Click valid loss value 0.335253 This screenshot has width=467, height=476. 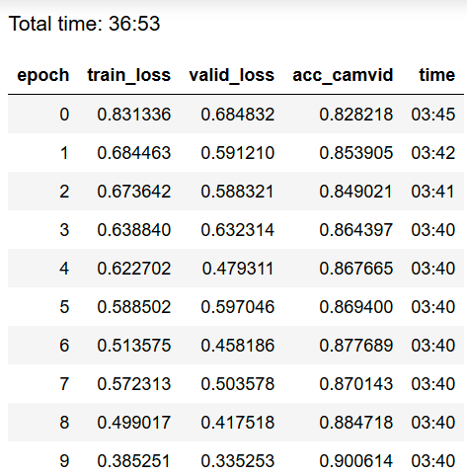(238, 461)
